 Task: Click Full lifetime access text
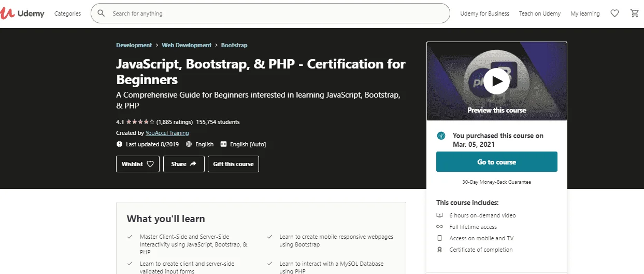point(473,227)
